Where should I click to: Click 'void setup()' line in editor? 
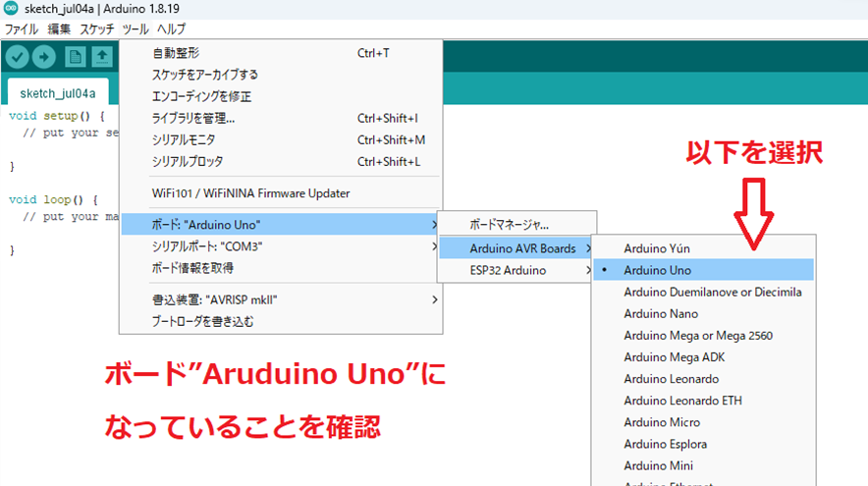point(57,116)
